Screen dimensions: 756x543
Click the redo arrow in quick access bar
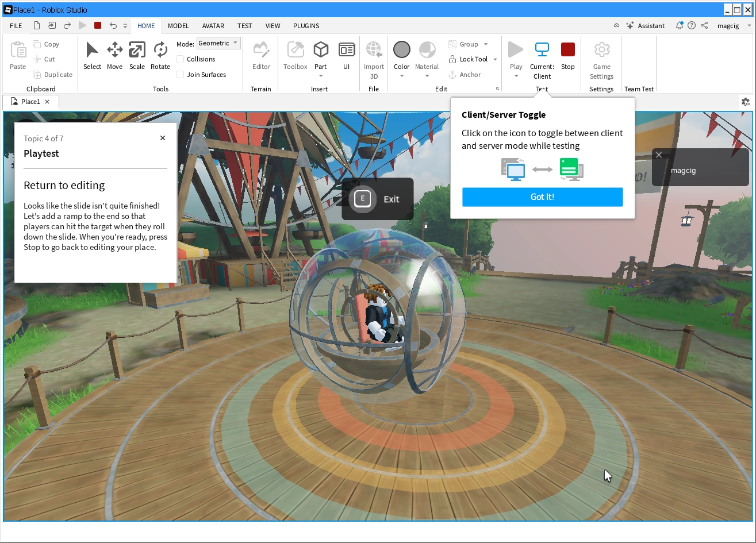point(67,26)
